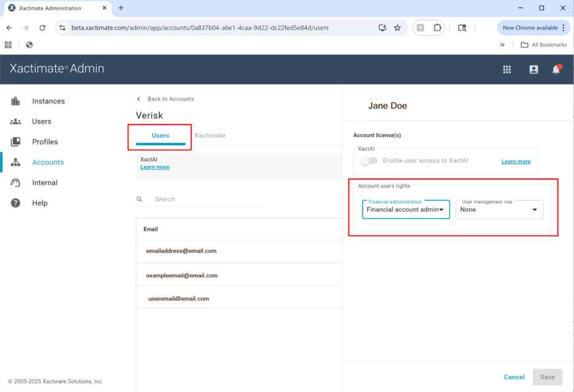Close the Xactimate Administration tab
This screenshot has height=392, width=574.
click(x=104, y=8)
